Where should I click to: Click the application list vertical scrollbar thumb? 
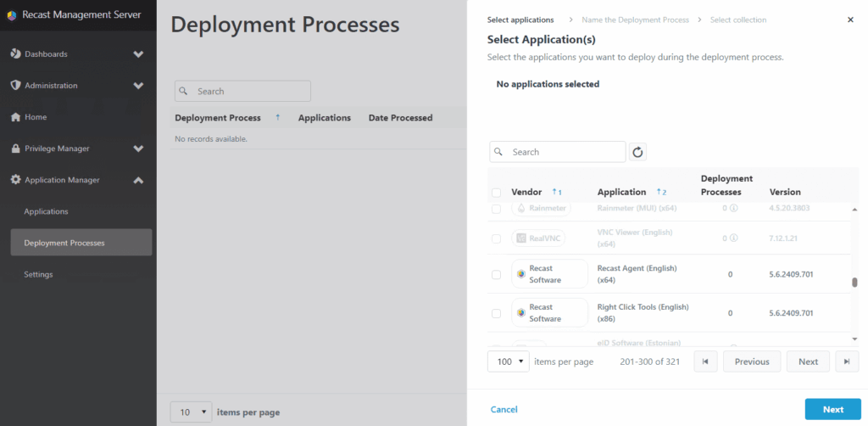(x=854, y=283)
